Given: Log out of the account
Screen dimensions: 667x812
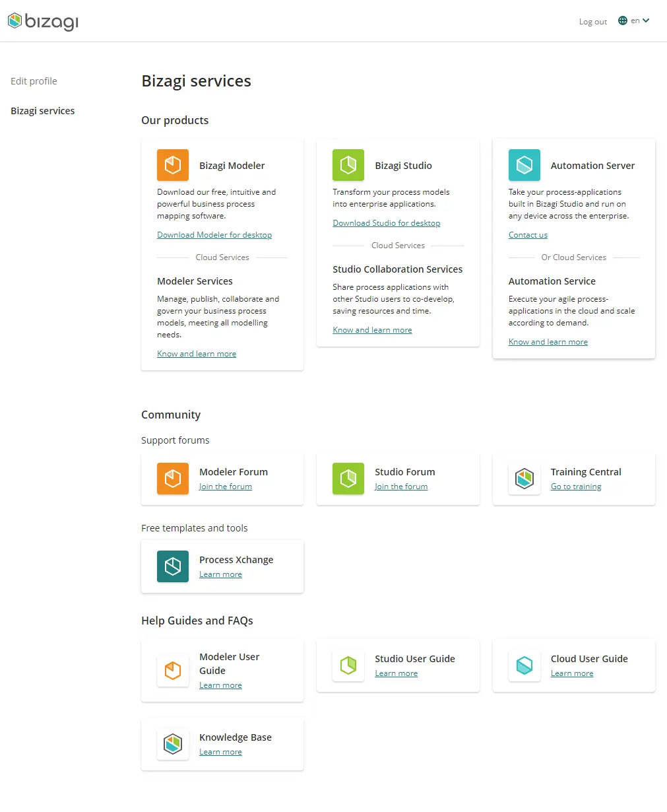Looking at the screenshot, I should point(592,22).
